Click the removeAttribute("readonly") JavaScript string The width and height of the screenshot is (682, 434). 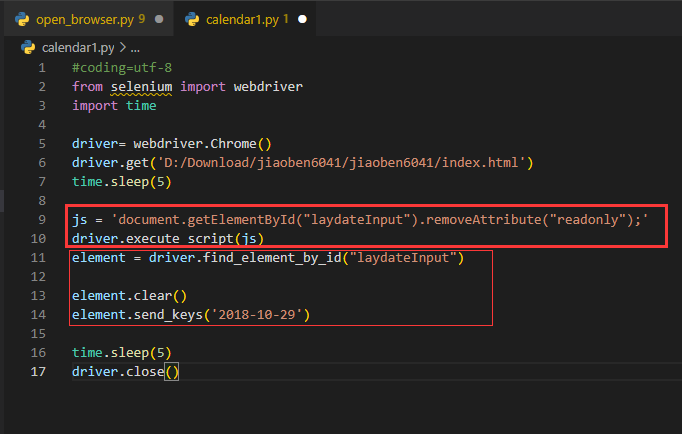(379, 220)
